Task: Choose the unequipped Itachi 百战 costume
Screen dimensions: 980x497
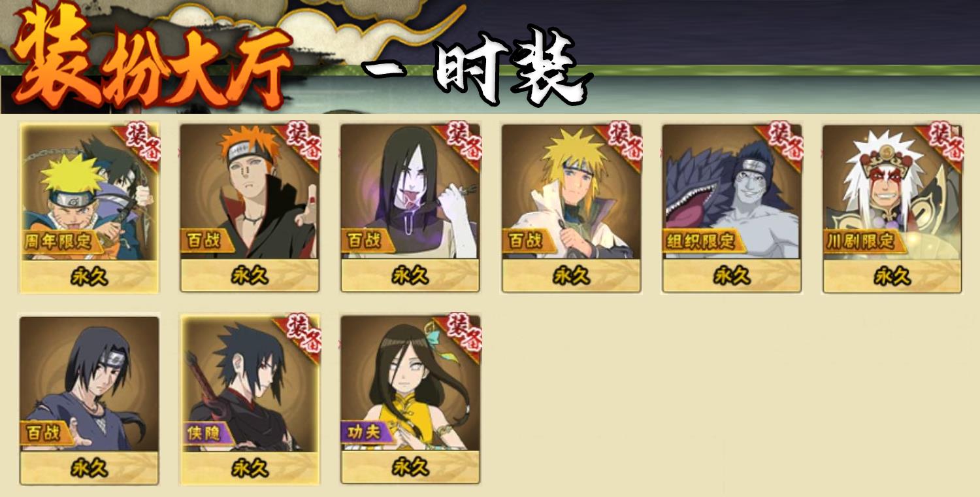Action: 90,400
